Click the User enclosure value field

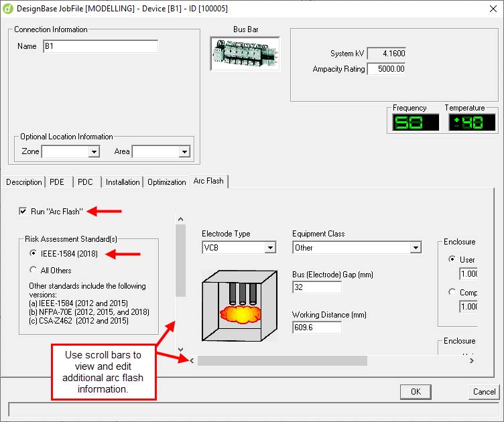click(x=468, y=274)
